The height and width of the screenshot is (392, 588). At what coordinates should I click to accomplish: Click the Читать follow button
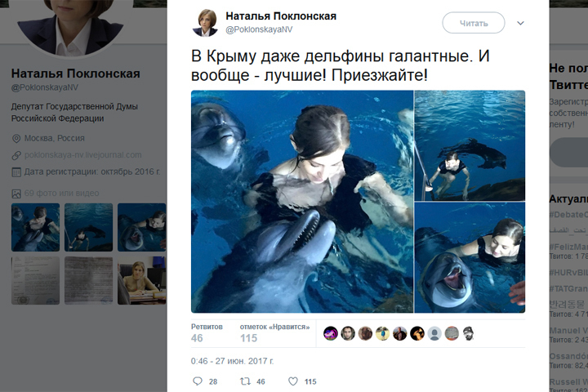click(x=474, y=23)
